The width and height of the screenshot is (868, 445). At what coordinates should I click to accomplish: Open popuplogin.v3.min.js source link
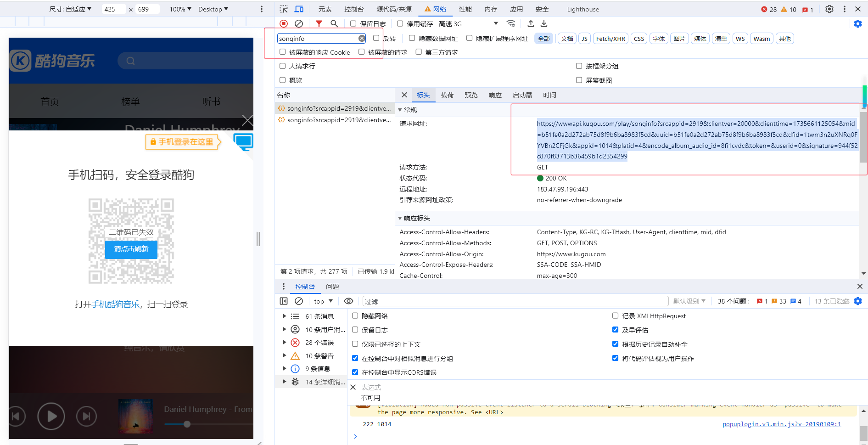pyautogui.click(x=782, y=424)
